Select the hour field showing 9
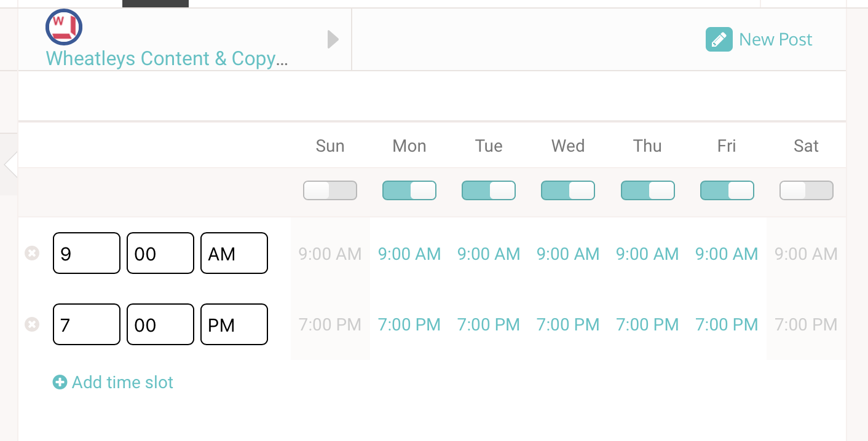 click(87, 253)
